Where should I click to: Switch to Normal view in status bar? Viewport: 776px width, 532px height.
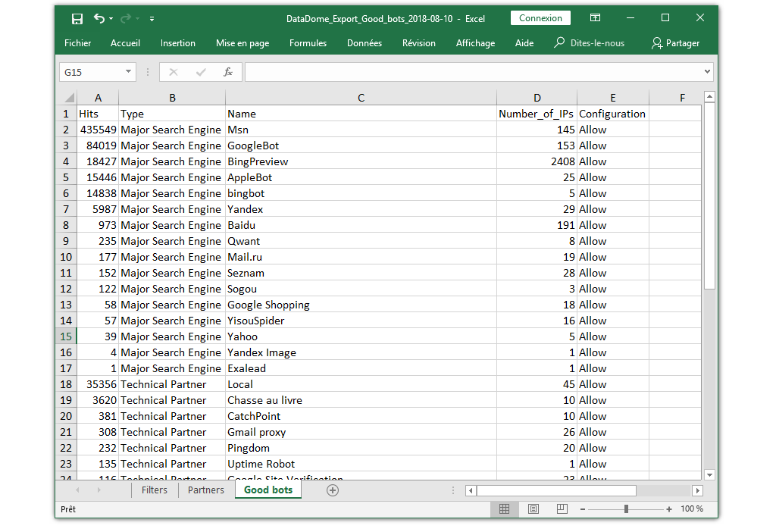click(504, 509)
